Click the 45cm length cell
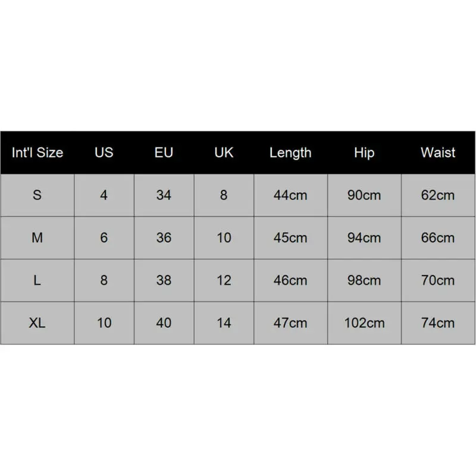Viewport: 476px width, 476px height. coord(290,238)
